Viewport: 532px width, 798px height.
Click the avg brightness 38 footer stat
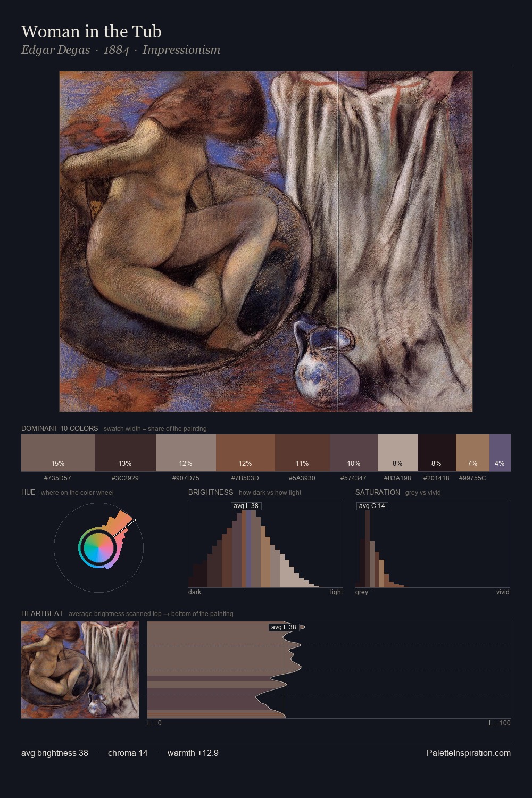(55, 753)
